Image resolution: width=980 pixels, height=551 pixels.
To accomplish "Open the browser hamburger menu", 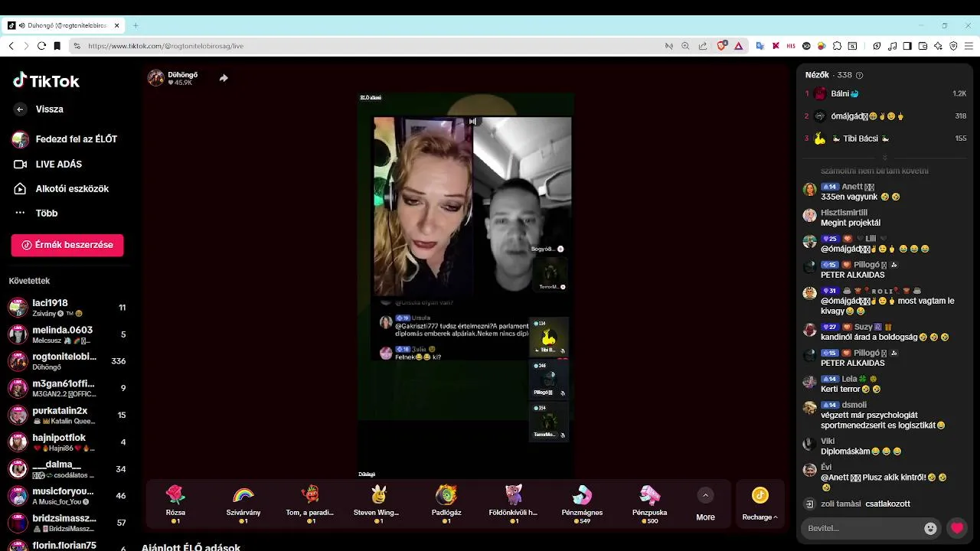I will [969, 46].
